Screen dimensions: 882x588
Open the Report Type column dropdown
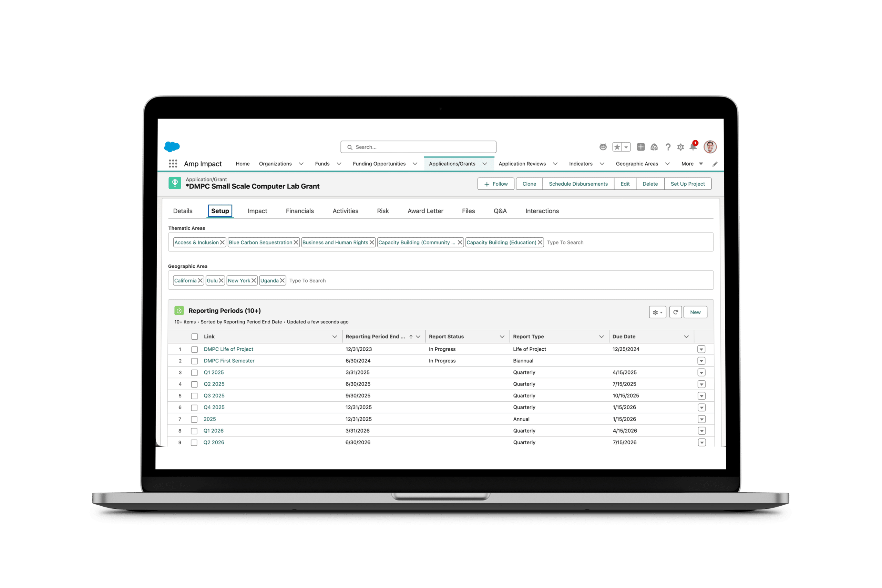coord(601,337)
